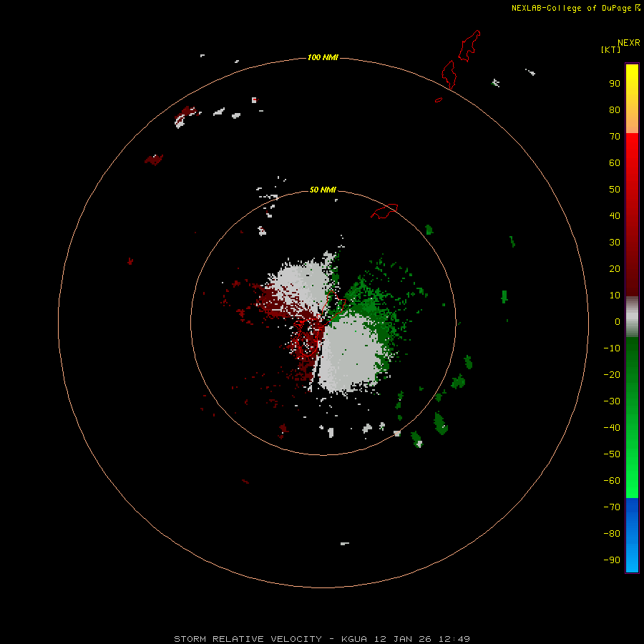Viewport: 644px width, 644px height.
Task: Click the -70 value on velocity scale
Action: tap(612, 507)
